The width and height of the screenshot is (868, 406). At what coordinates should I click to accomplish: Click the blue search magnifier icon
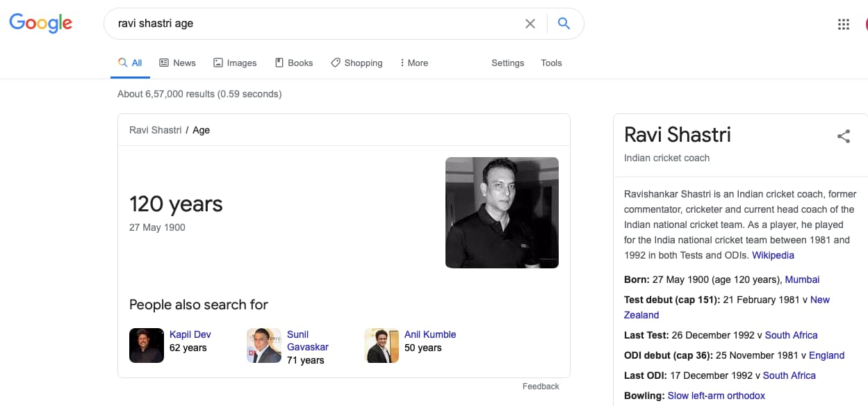[564, 24]
